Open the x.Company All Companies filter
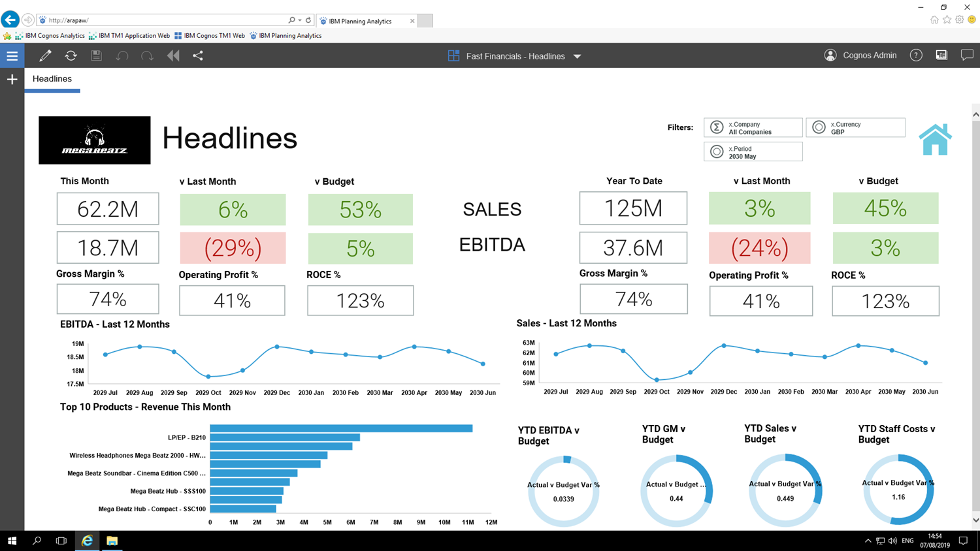980x551 pixels. coord(753,127)
